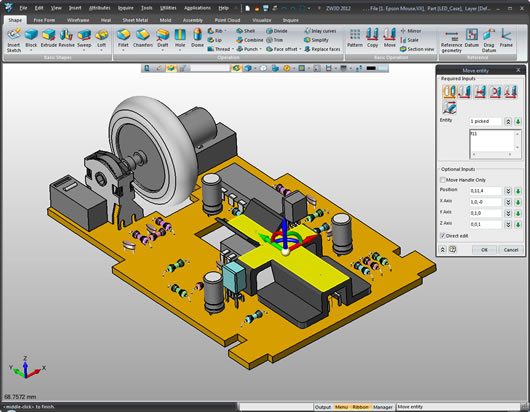
Task: Uncheck the Direct edit checkbox
Action: (x=442, y=236)
